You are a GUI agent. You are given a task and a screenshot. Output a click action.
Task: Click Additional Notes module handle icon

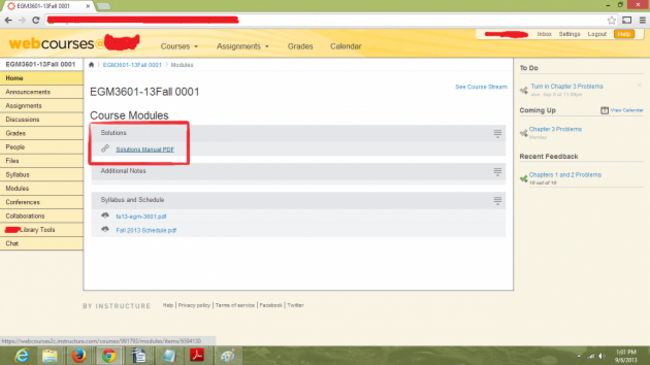pos(497,171)
